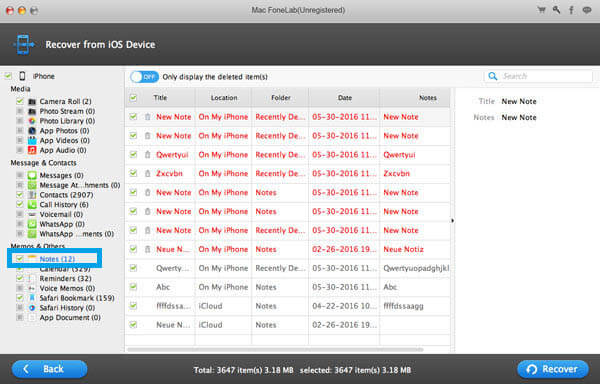Click the Qwertyuopadghjkl note text
The image size is (600, 384).
pos(416,268)
